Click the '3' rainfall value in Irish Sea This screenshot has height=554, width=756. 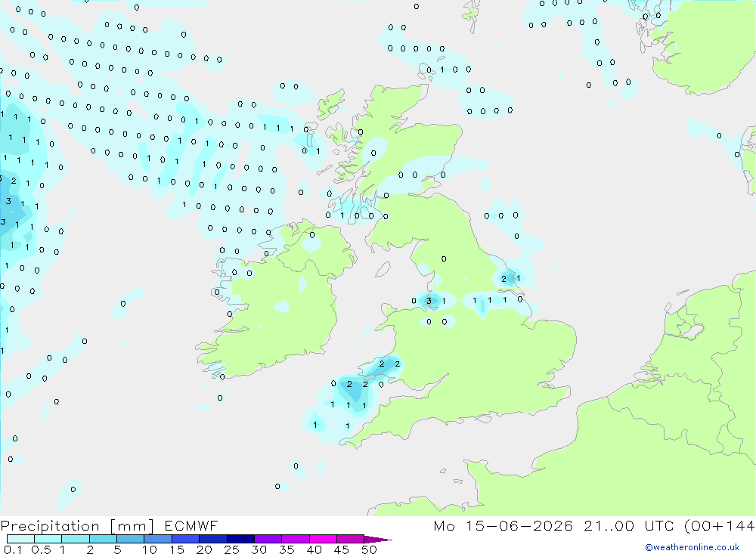pyautogui.click(x=429, y=301)
